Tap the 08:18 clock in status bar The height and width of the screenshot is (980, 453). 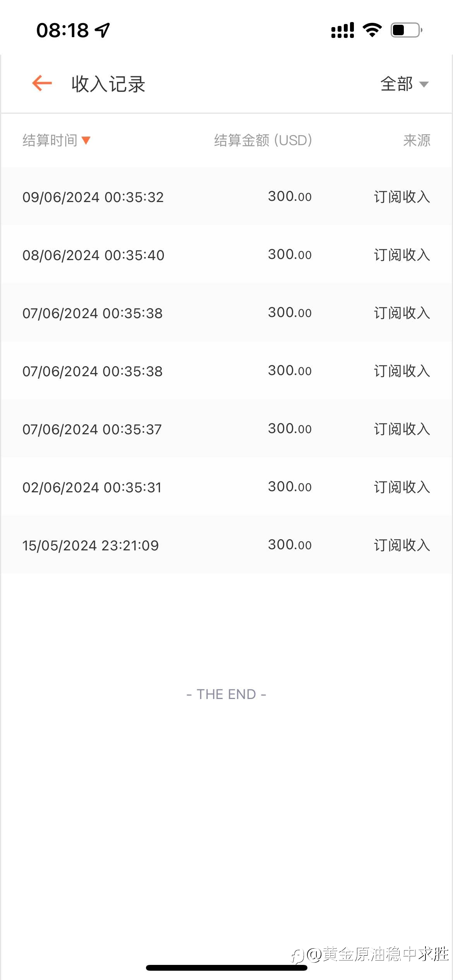(62, 30)
